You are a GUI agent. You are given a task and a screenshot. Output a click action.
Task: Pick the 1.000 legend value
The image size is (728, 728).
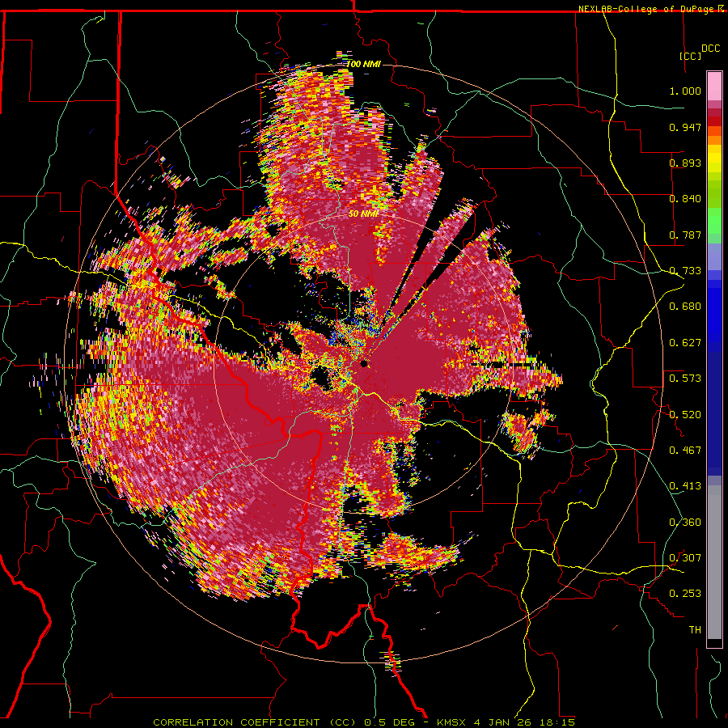click(685, 91)
